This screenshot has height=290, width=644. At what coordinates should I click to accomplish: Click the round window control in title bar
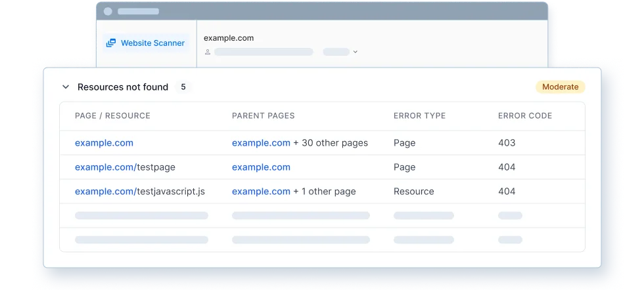pyautogui.click(x=108, y=11)
